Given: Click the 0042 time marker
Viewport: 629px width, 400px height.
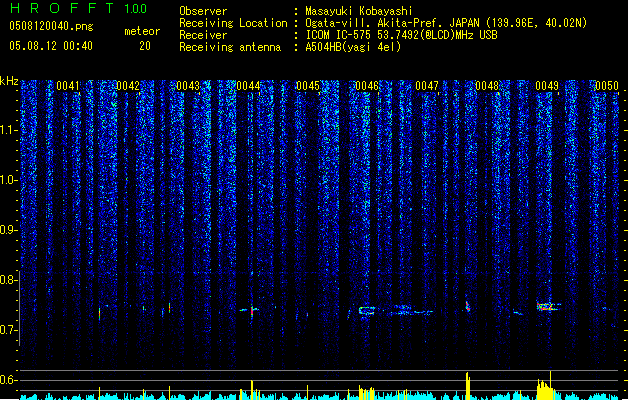Looking at the screenshot, I should pos(128,86).
